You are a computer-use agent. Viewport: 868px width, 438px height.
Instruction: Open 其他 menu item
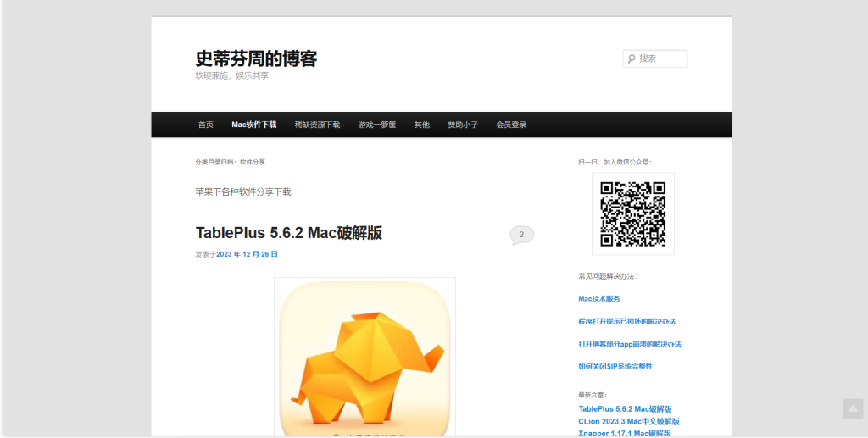click(x=422, y=125)
